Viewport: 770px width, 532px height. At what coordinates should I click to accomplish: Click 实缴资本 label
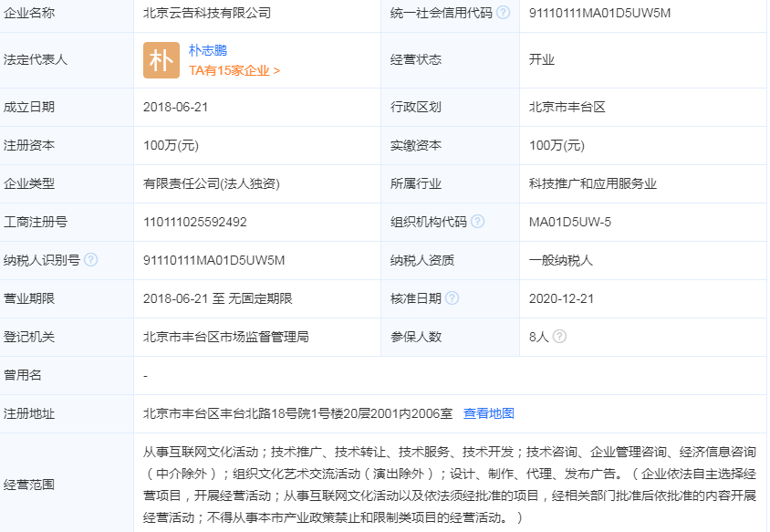pos(416,145)
